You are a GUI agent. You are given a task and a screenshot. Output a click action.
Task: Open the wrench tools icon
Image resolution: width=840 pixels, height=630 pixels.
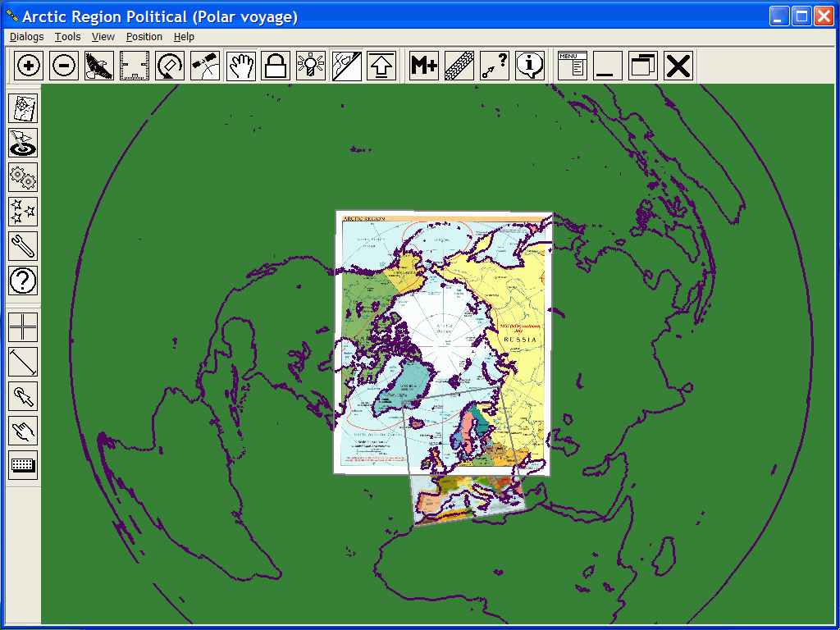pyautogui.click(x=23, y=246)
